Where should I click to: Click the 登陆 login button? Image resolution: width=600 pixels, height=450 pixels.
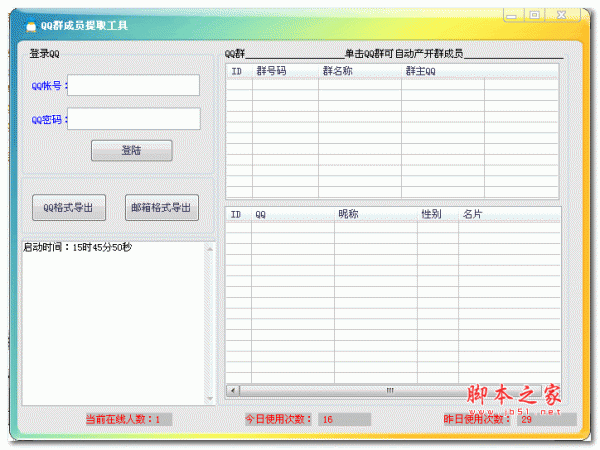click(x=132, y=150)
